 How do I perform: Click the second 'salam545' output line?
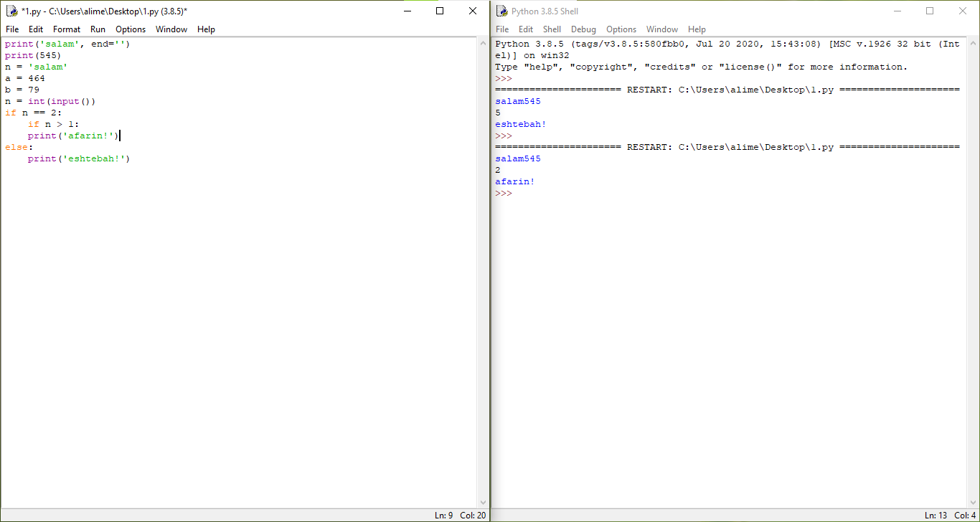pyautogui.click(x=518, y=158)
